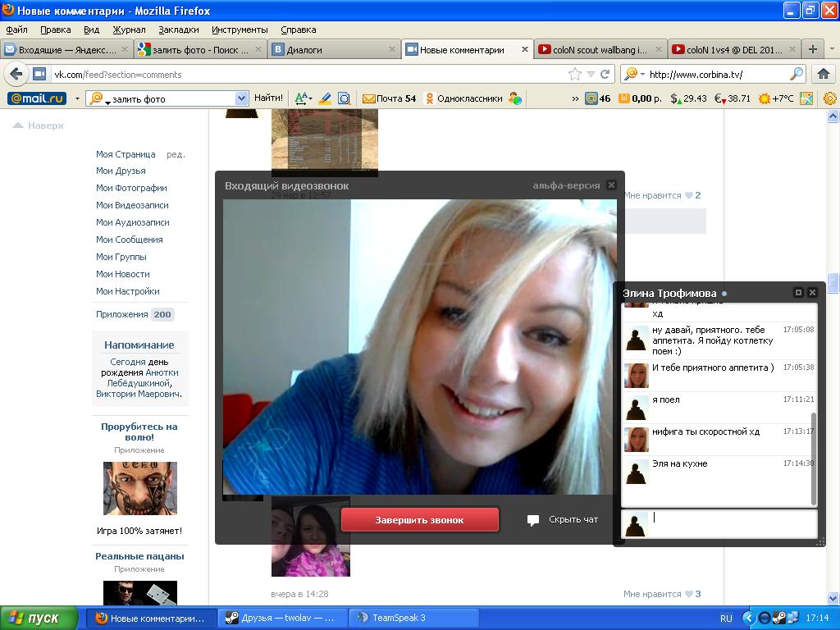Open the @ 46 counter icon
This screenshot has width=840, height=630.
(597, 98)
